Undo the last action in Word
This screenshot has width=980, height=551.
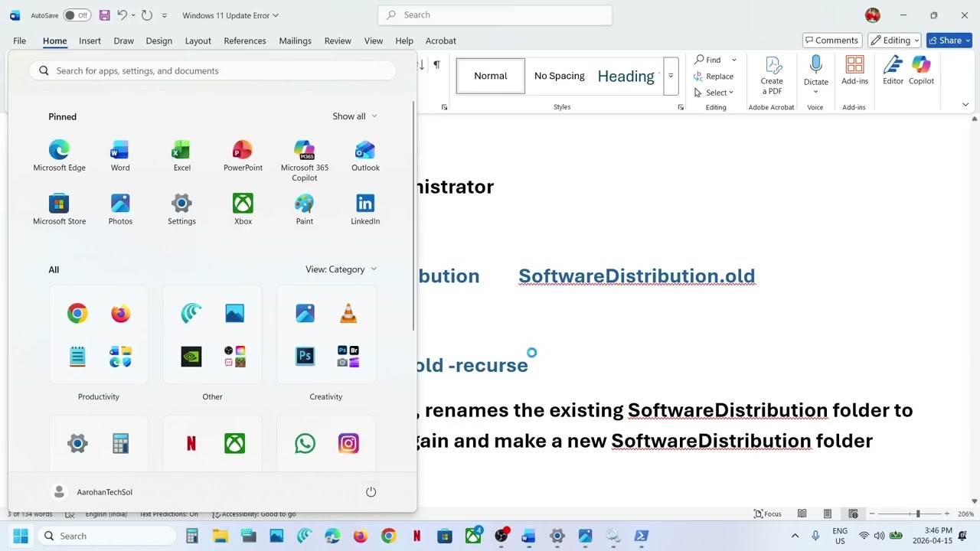pos(122,15)
